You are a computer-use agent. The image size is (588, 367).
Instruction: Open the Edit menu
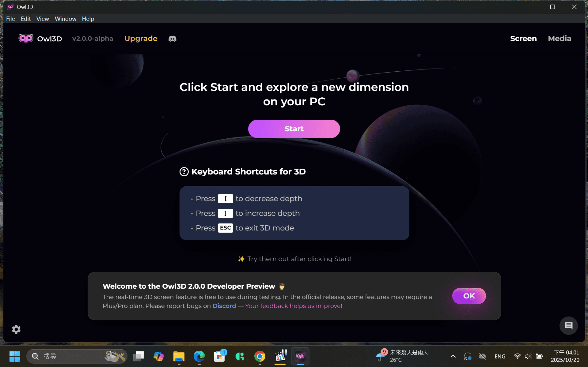click(x=26, y=19)
